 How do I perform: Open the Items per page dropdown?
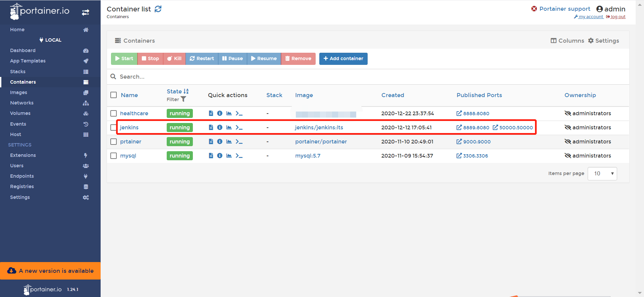point(602,174)
